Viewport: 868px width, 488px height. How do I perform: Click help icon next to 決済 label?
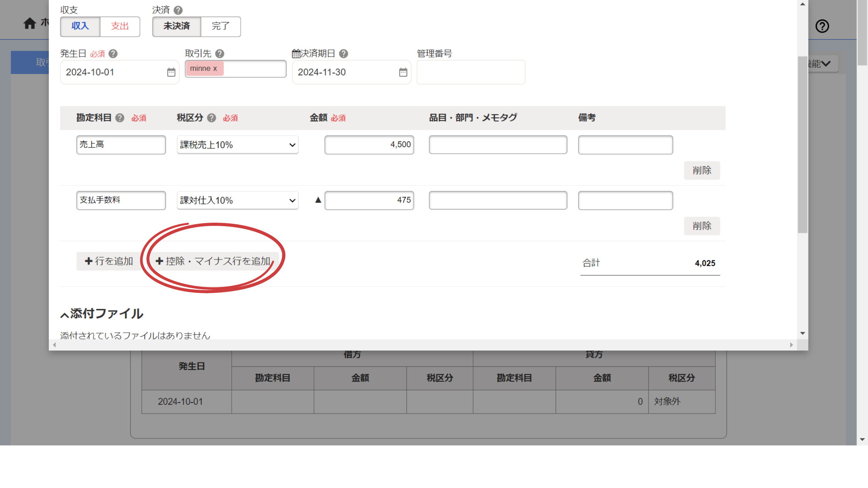click(178, 10)
